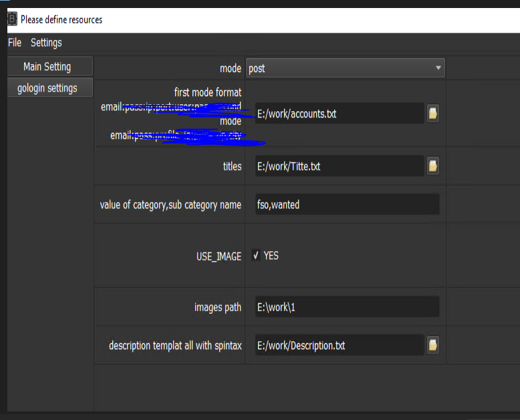
Task: Focus the E:/work/accounts.txt path field
Action: coord(339,114)
